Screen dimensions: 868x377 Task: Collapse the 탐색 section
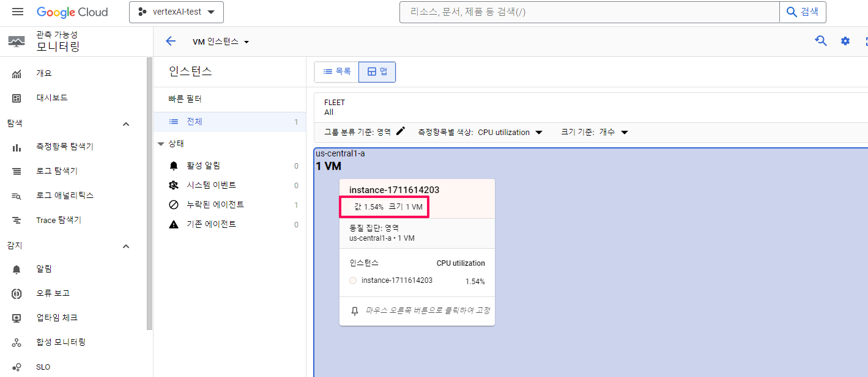126,124
